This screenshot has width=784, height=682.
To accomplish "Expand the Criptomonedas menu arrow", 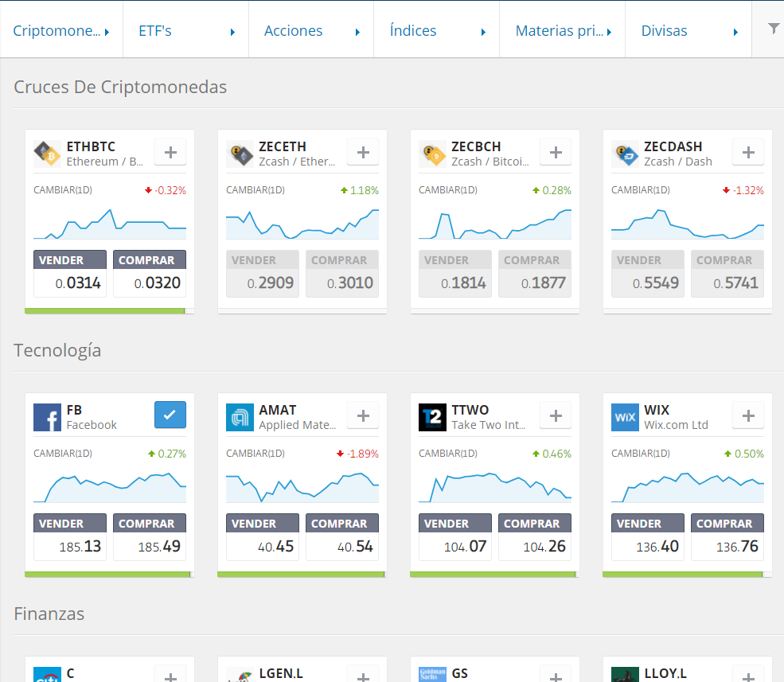I will [107, 32].
